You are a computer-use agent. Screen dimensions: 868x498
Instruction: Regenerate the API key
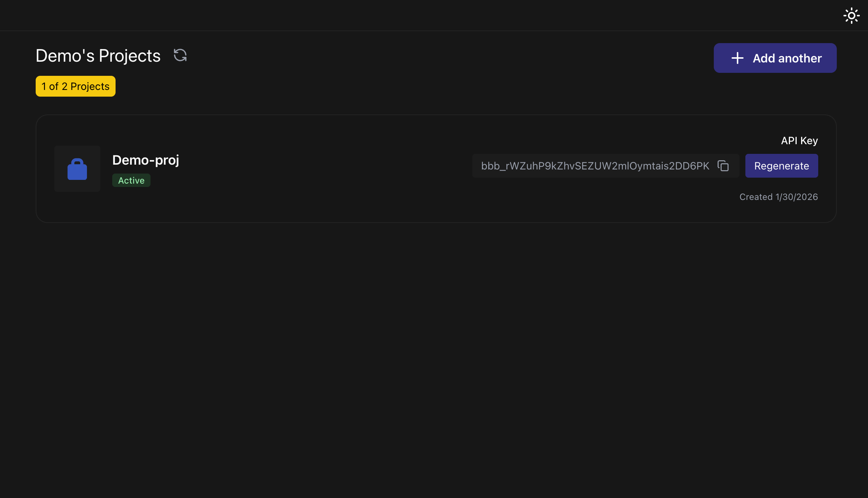tap(781, 166)
